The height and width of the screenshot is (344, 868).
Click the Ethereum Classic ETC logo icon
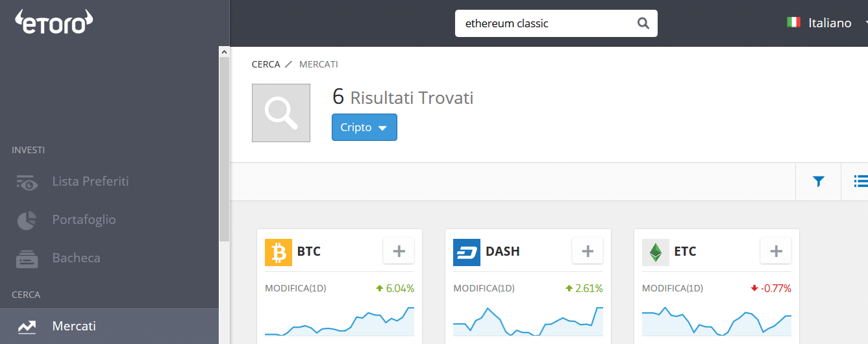click(656, 252)
